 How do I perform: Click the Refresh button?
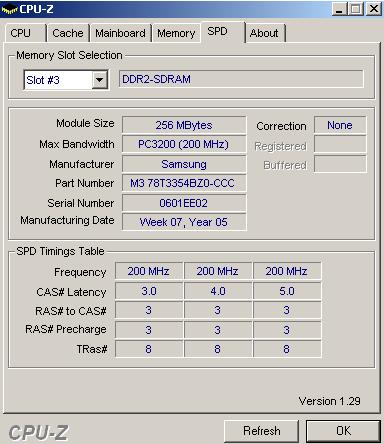[262, 431]
